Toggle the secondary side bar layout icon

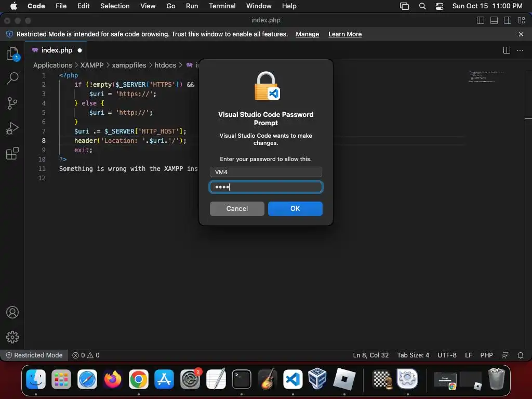[508, 20]
